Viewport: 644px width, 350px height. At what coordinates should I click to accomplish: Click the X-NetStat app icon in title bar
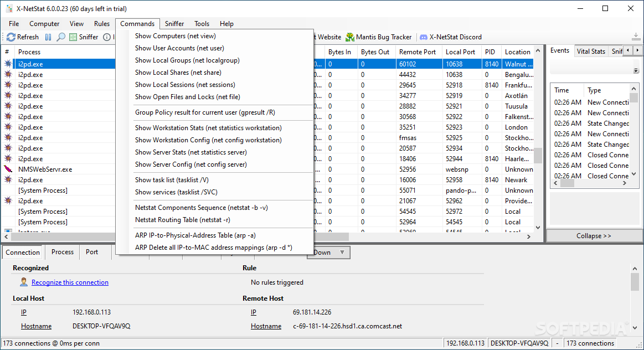point(9,9)
